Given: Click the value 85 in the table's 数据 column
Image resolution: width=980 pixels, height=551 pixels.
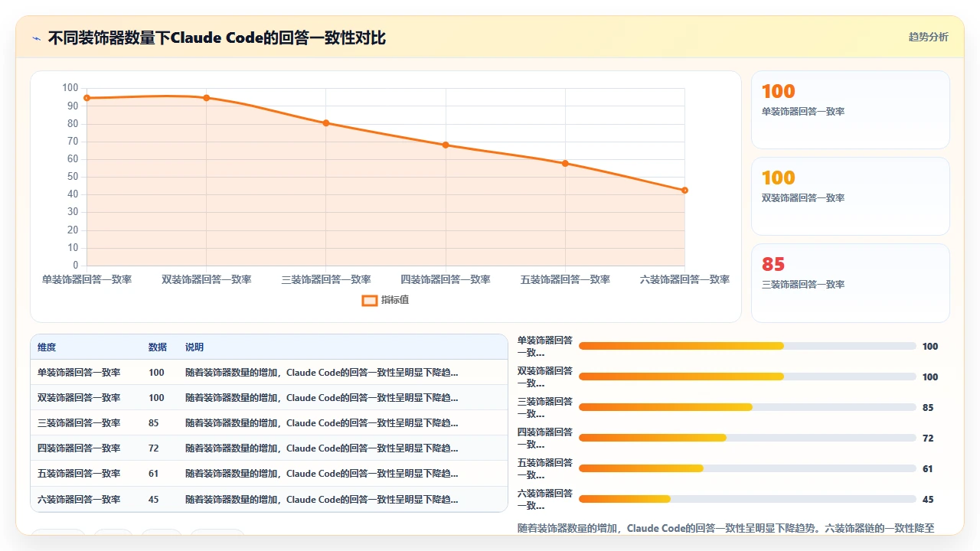Looking at the screenshot, I should click(154, 423).
